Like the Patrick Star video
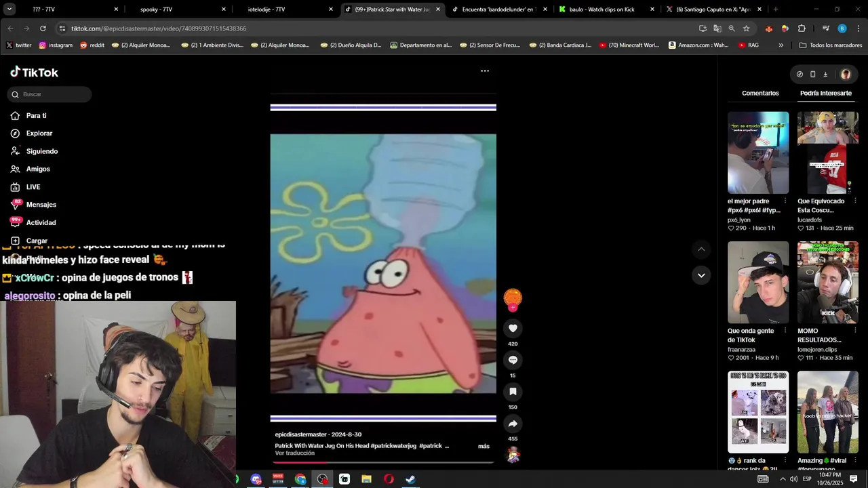The image size is (868, 488). point(513,328)
